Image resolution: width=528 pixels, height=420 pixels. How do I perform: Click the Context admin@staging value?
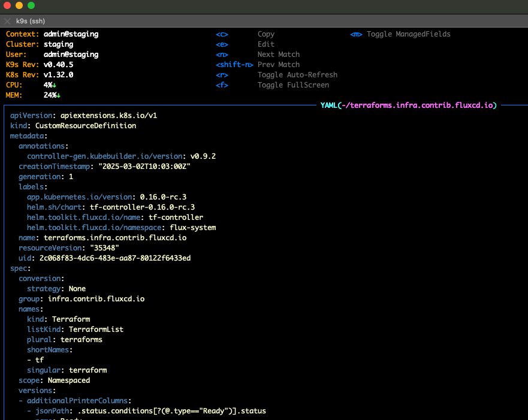coord(72,34)
